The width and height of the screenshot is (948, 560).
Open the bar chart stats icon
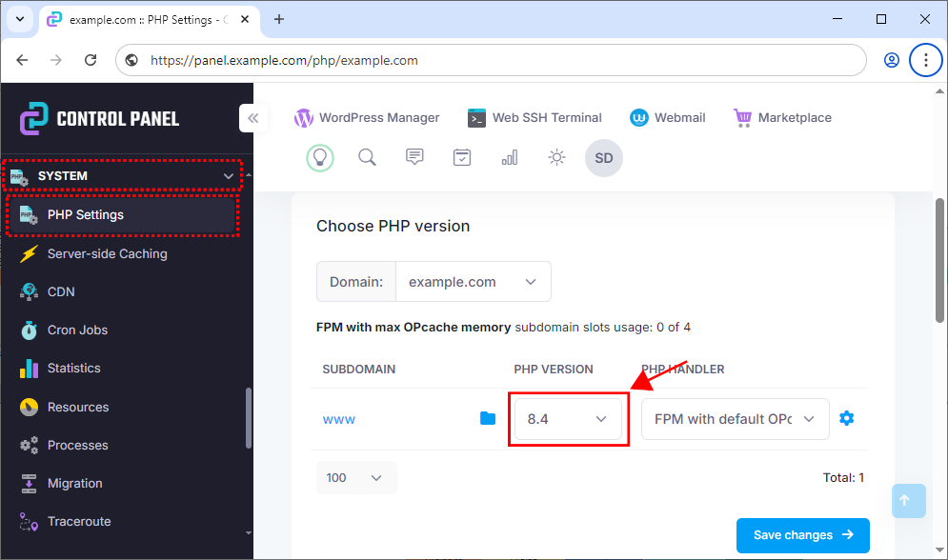510,158
